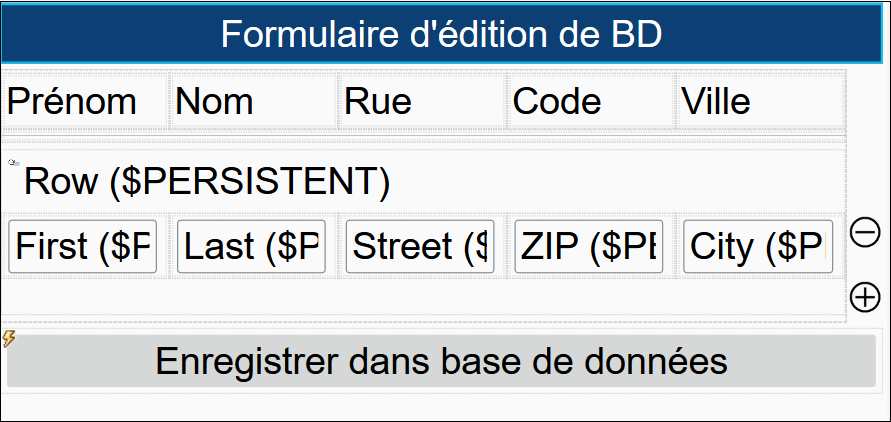Image resolution: width=891 pixels, height=422 pixels.
Task: Focus the First name input field
Action: point(83,246)
